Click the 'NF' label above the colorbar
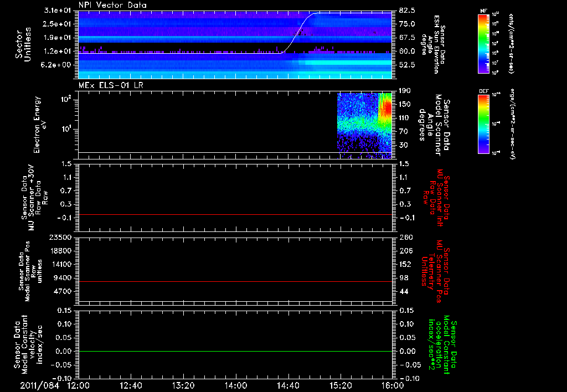567x392 pixels. pos(483,11)
